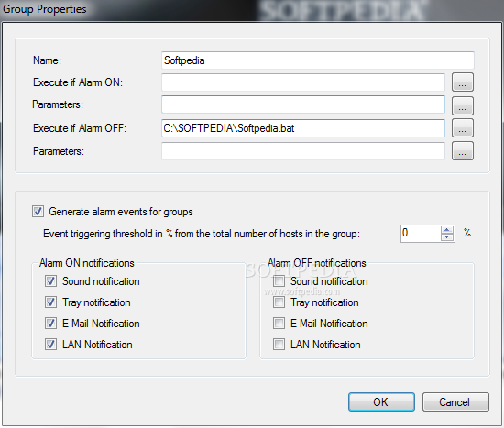Viewport: 504px width, 428px height.
Task: Click the 'Name:' label
Action: pos(47,60)
